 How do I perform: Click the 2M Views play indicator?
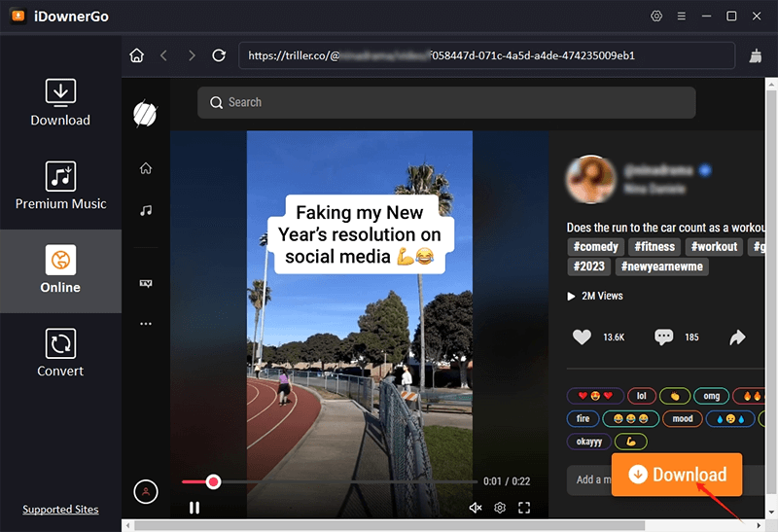(595, 296)
